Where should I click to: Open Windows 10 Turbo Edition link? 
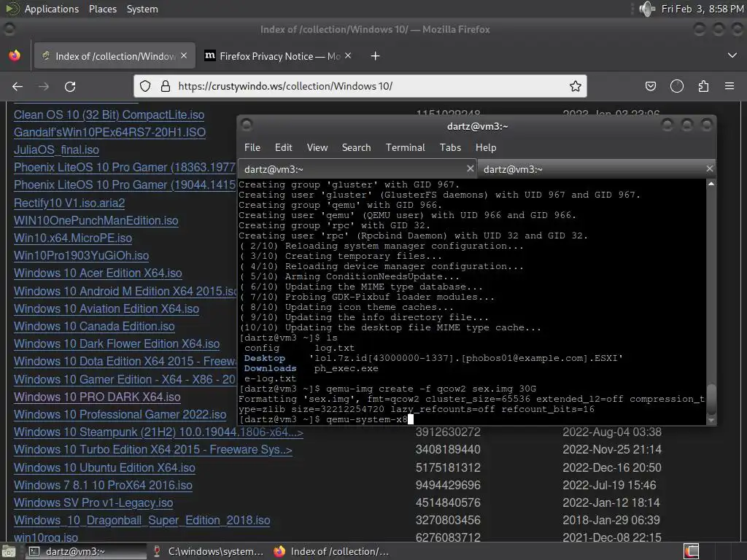tap(153, 449)
